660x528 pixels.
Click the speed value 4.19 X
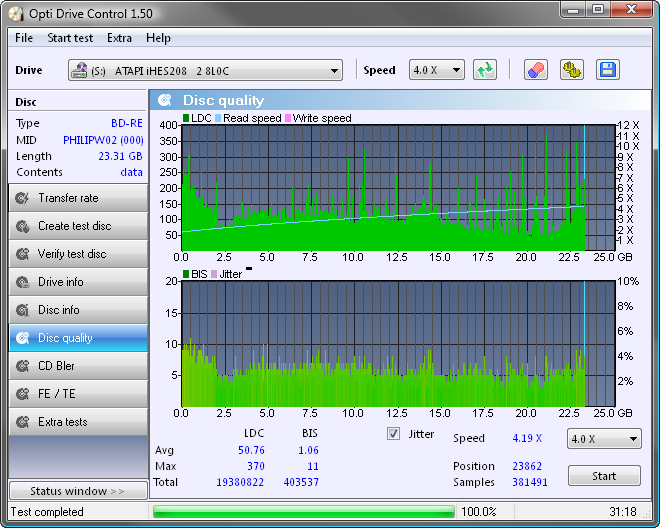[x=527, y=438]
